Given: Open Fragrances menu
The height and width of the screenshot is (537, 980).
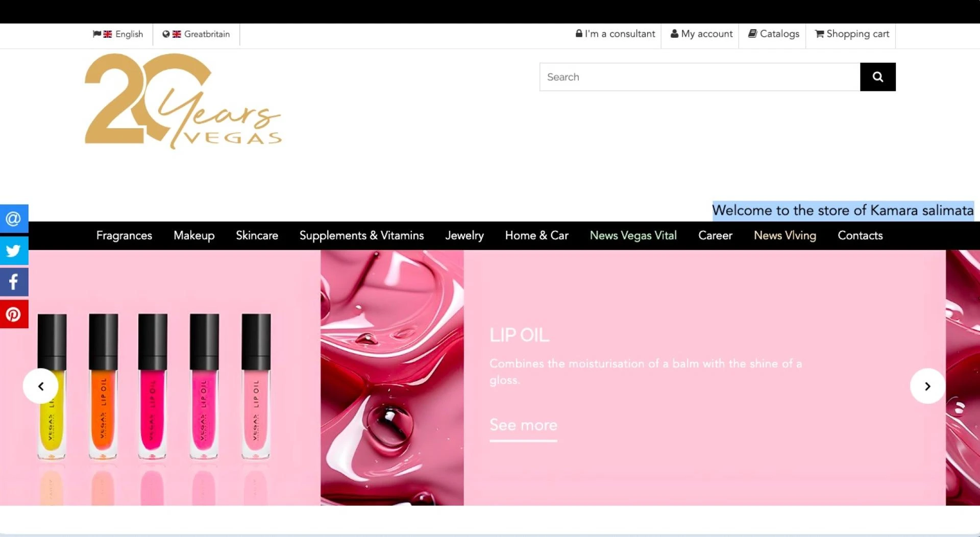Looking at the screenshot, I should [124, 235].
